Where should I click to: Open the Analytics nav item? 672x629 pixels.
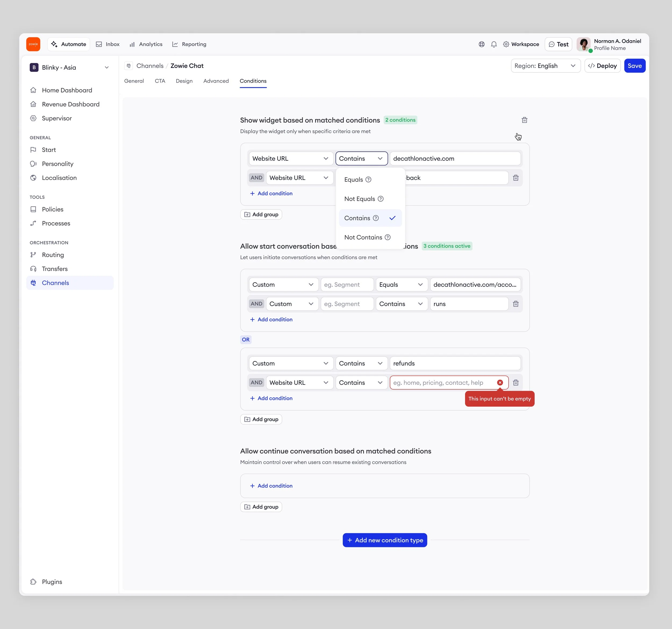pos(146,44)
